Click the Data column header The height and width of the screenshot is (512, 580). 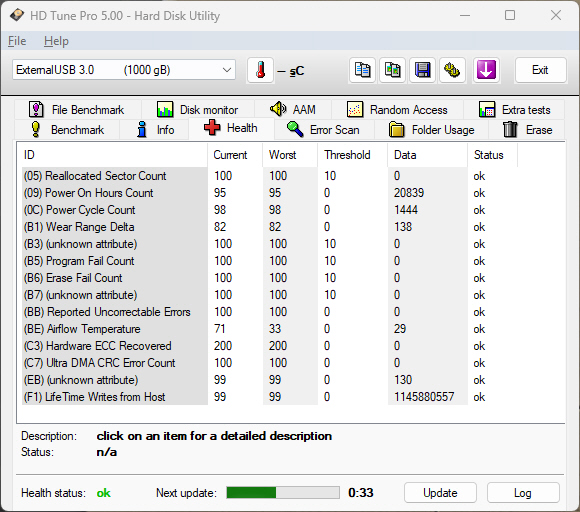[x=428, y=155]
